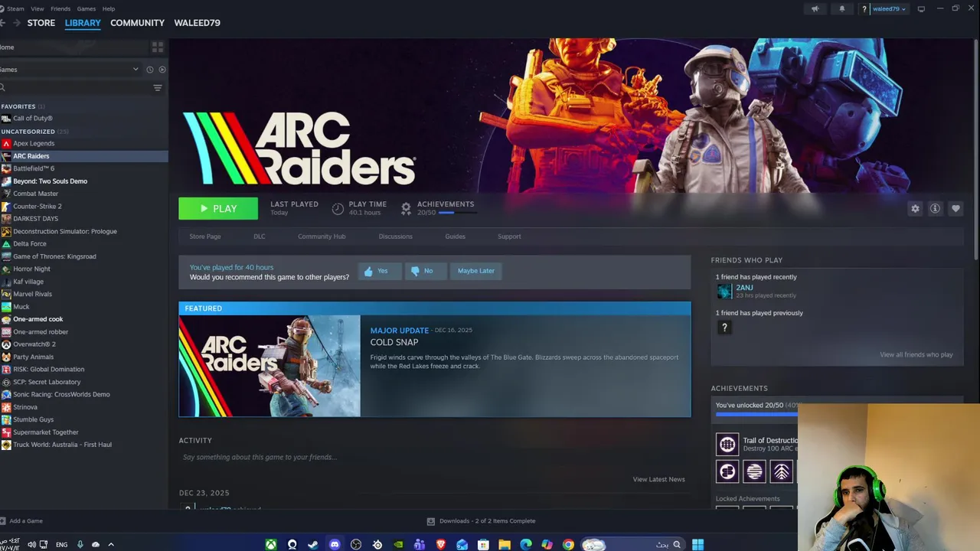Open the advanced filter icon
Viewport: 980px width, 551px height.
point(158,88)
